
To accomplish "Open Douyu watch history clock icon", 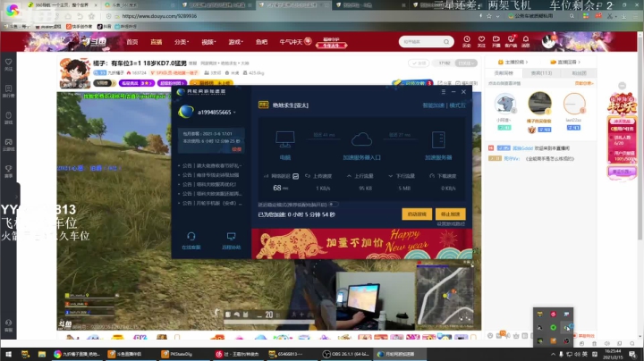I will 467,41.
